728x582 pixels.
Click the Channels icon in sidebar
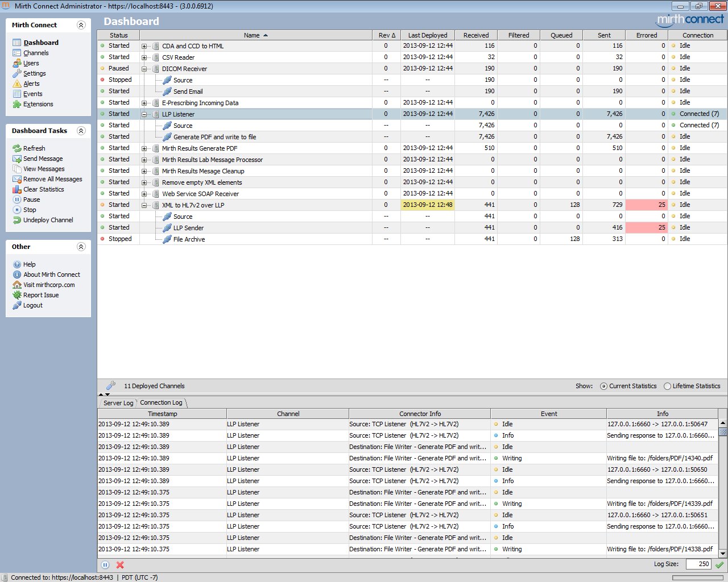tap(17, 53)
